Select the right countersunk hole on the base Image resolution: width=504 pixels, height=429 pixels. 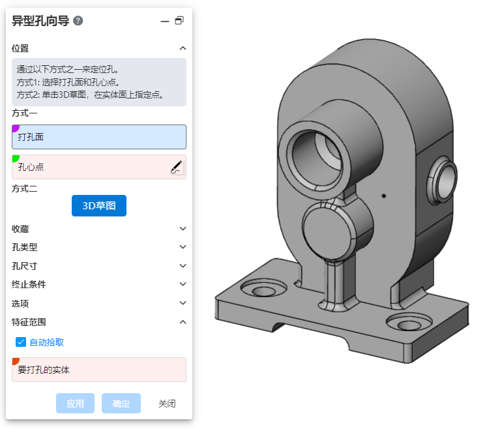(409, 323)
